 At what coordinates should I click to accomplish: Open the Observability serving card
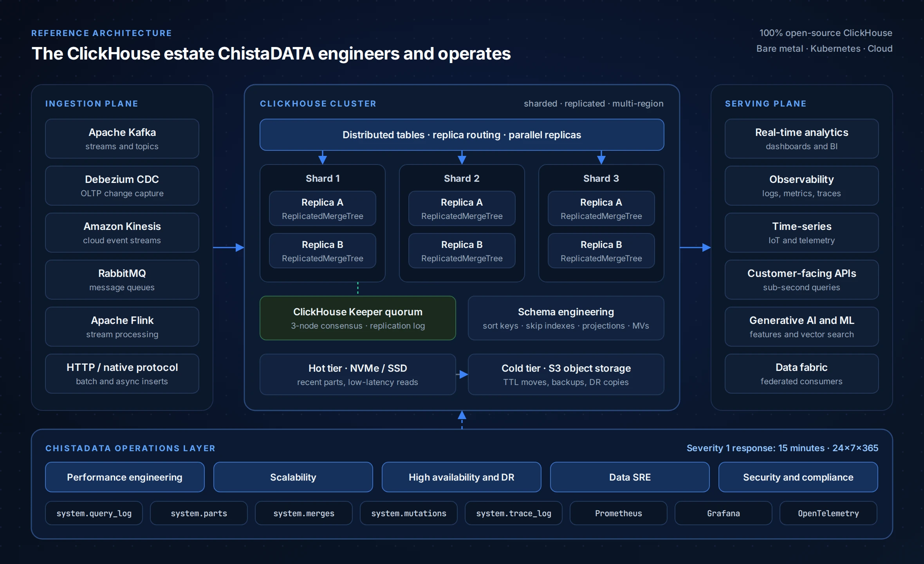pyautogui.click(x=802, y=186)
